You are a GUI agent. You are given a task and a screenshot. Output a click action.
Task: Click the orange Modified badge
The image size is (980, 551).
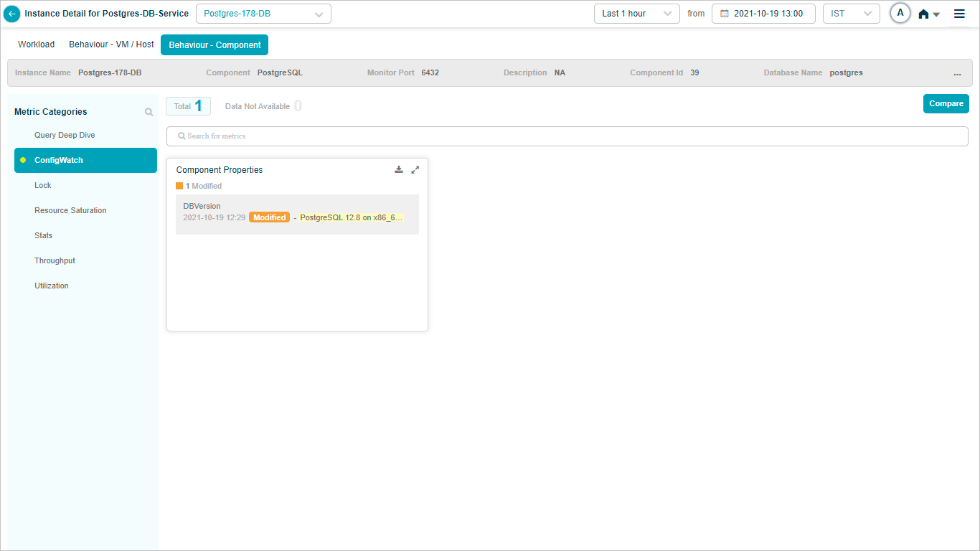pos(269,217)
